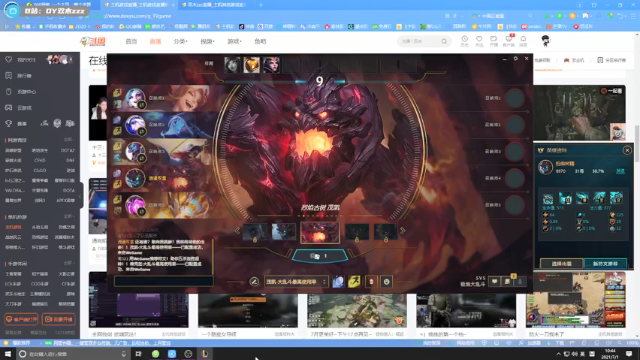The height and width of the screenshot is (360, 640).
Task: Click the left button at hero panel bottom
Action: coord(562,264)
